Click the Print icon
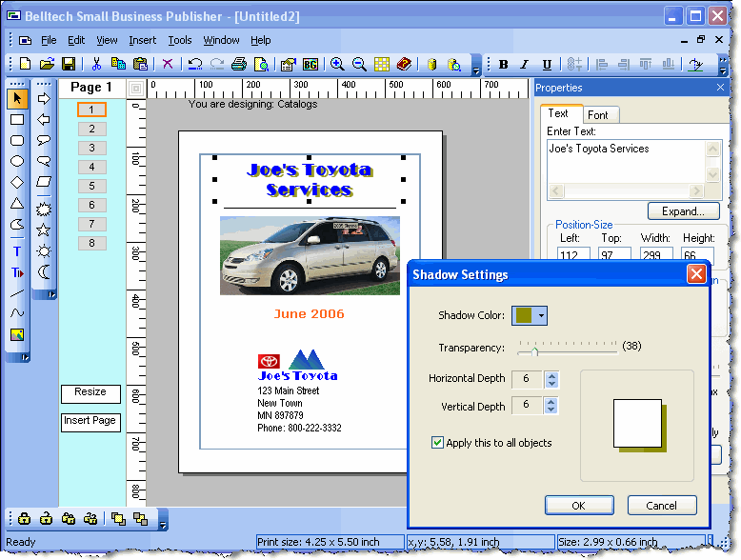741x560 pixels. click(x=239, y=65)
